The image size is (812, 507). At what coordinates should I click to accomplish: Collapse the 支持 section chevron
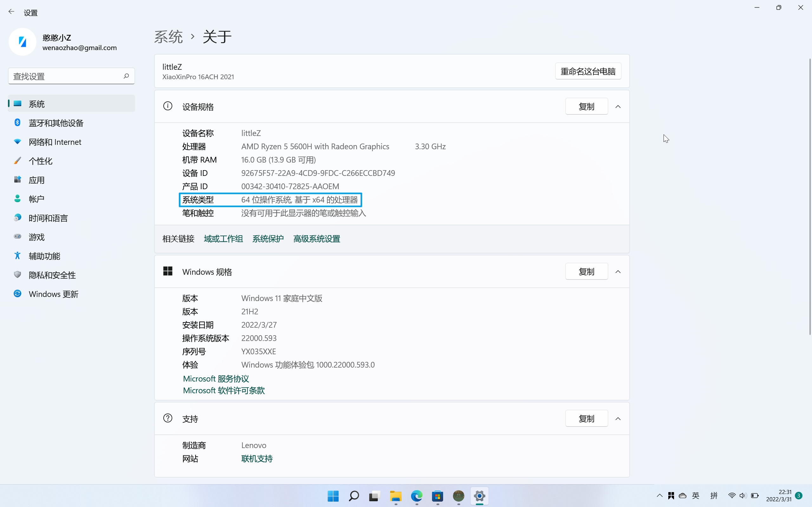[x=618, y=419]
